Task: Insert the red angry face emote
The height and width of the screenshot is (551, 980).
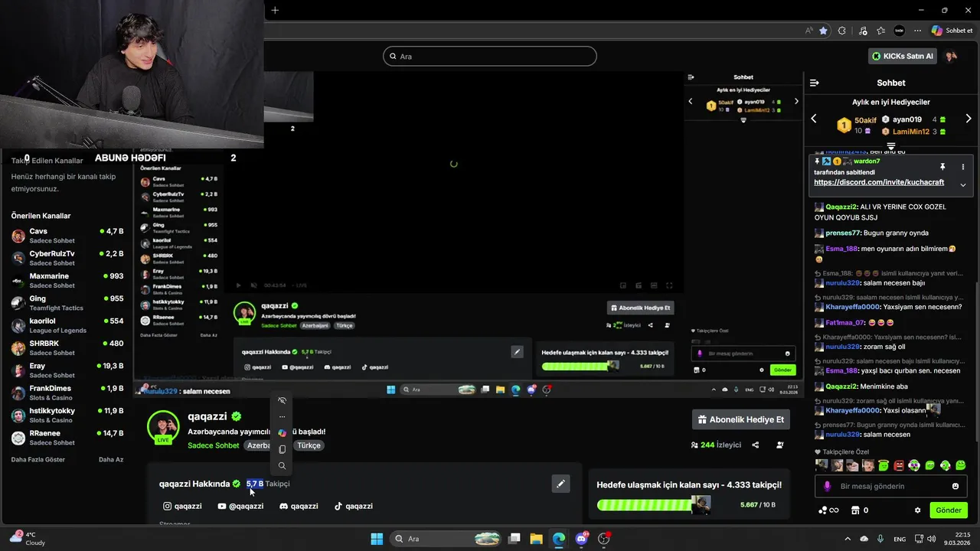Action: point(899,465)
